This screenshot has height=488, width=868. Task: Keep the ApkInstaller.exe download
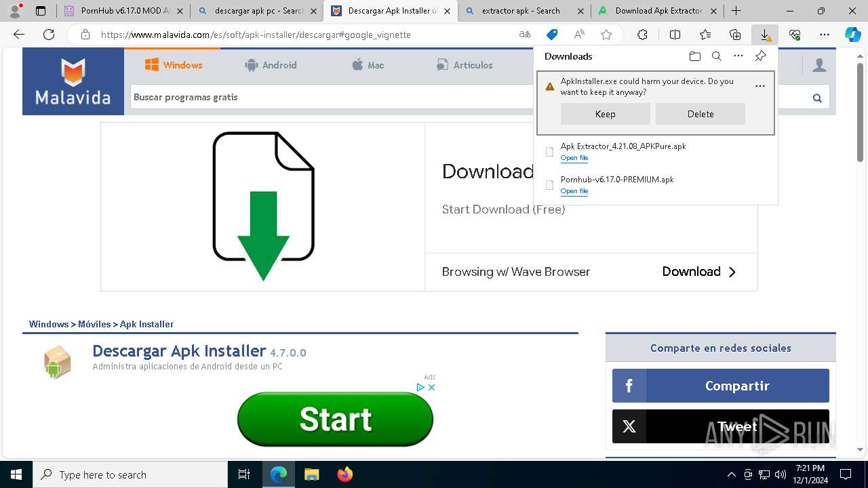pos(605,114)
